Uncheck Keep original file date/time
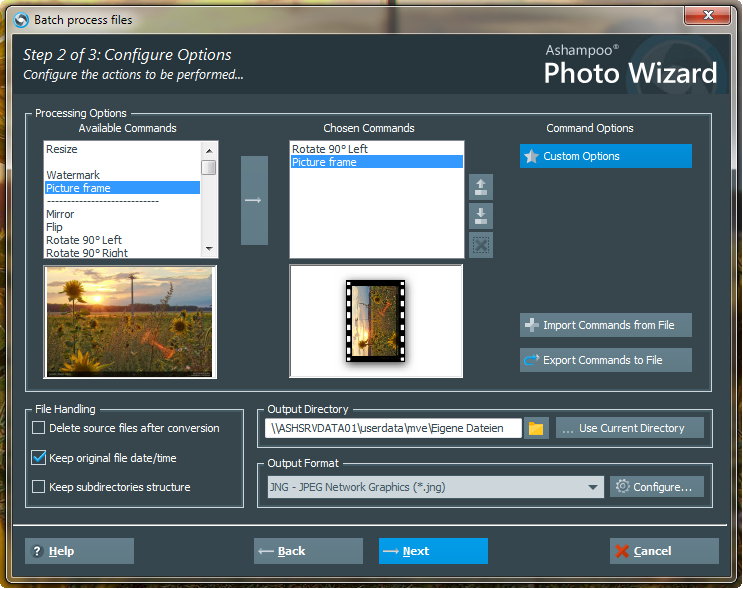Image resolution: width=743 pixels, height=589 pixels. (39, 458)
